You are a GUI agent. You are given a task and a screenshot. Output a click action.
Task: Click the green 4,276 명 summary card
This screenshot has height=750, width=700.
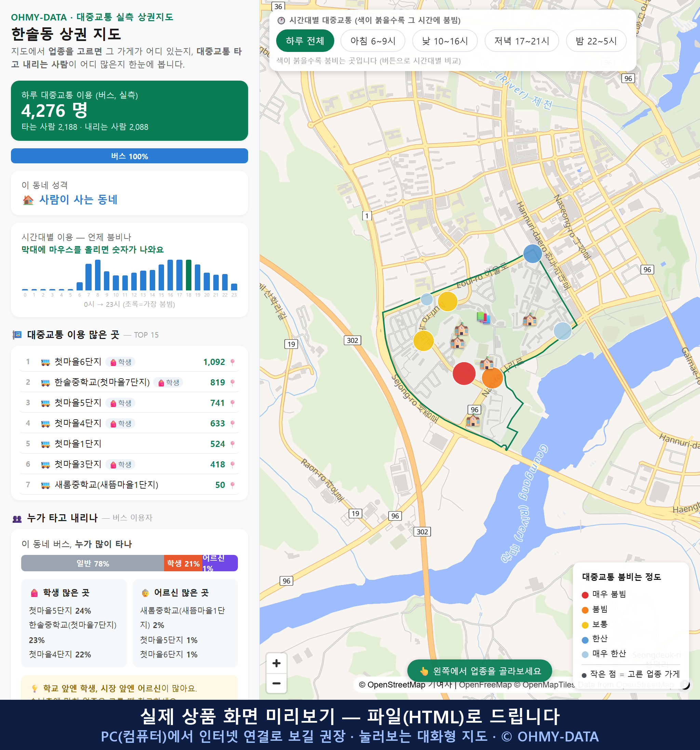130,111
